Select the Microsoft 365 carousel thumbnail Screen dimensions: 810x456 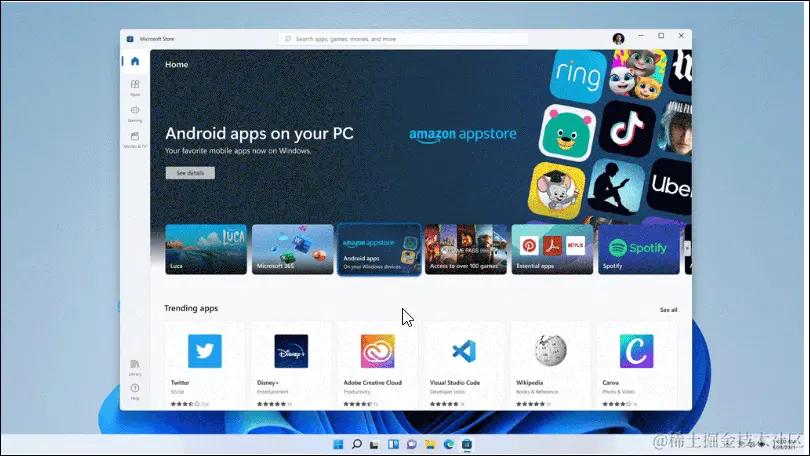292,249
